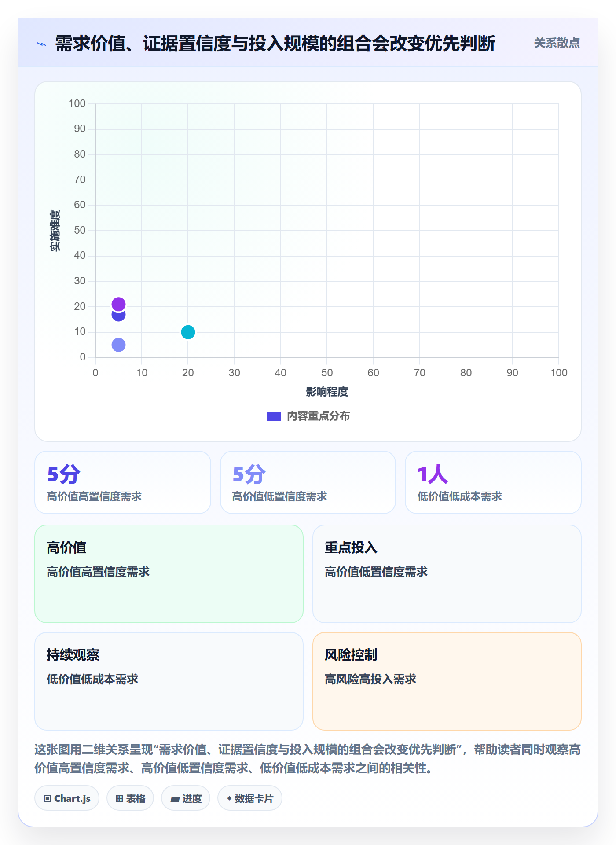Click the cyan scatter point at 影响程度 20
The height and width of the screenshot is (845, 616).
188,332
